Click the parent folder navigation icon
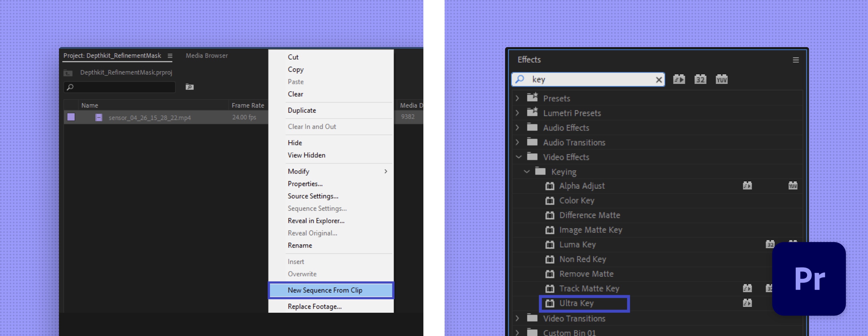Screen dimensions: 868x336 coord(68,73)
